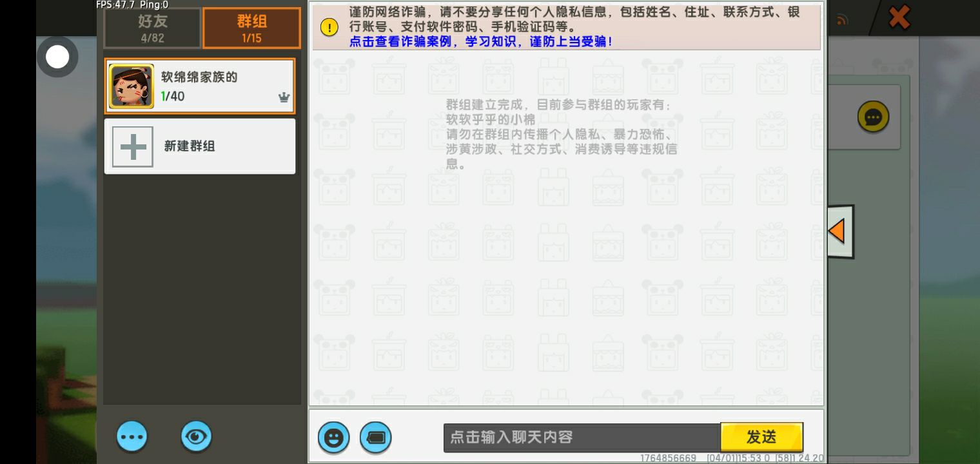Open the 点击查看诈骗案例 fraud cases link
The height and width of the screenshot is (464, 980).
(480, 42)
